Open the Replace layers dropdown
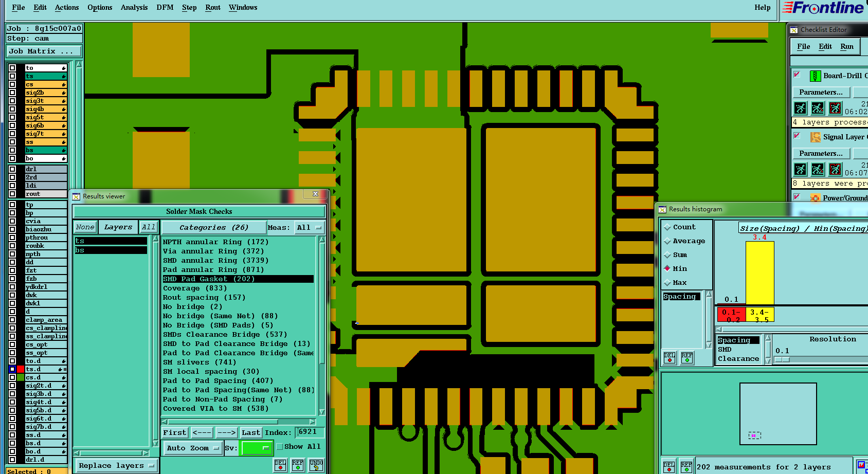 [x=116, y=466]
